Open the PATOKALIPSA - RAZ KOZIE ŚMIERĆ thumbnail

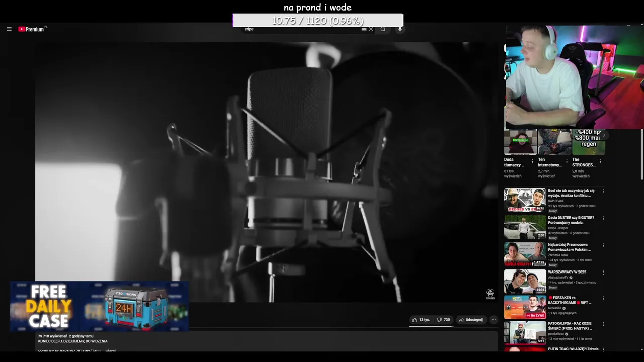pyautogui.click(x=525, y=333)
